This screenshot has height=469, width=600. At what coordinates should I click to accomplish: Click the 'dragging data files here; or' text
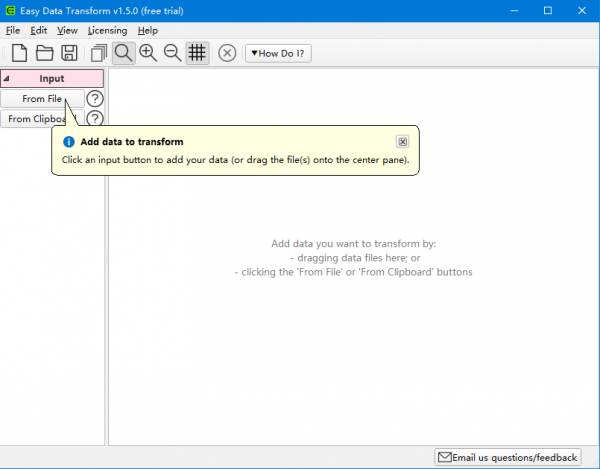pyautogui.click(x=355, y=258)
